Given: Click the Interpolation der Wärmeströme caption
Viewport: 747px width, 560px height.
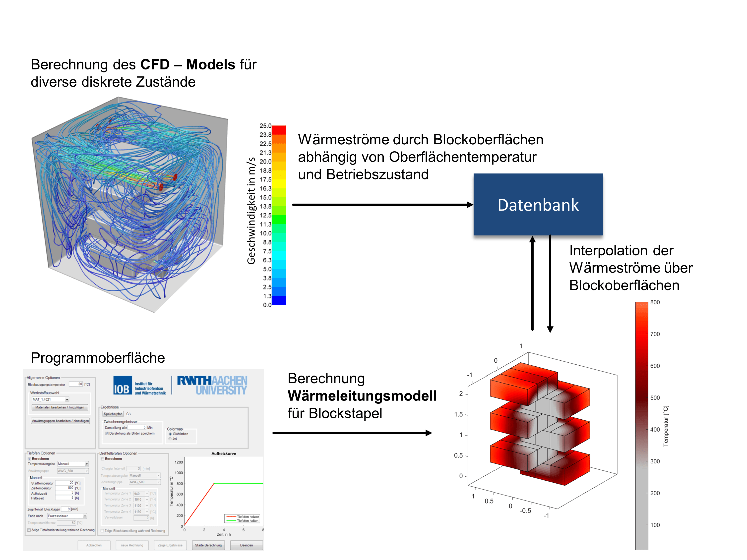Looking at the screenshot, I should (631, 268).
